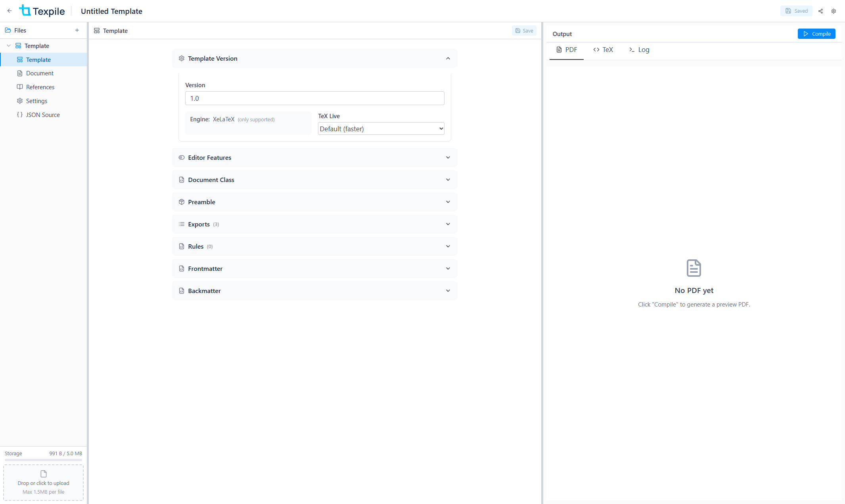Screen dimensions: 845x504
Task: Click the back arrow next to the logo
Action: tap(10, 11)
